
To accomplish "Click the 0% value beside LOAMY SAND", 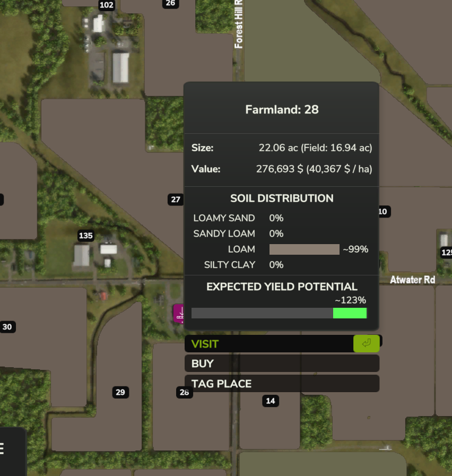I will [x=276, y=218].
